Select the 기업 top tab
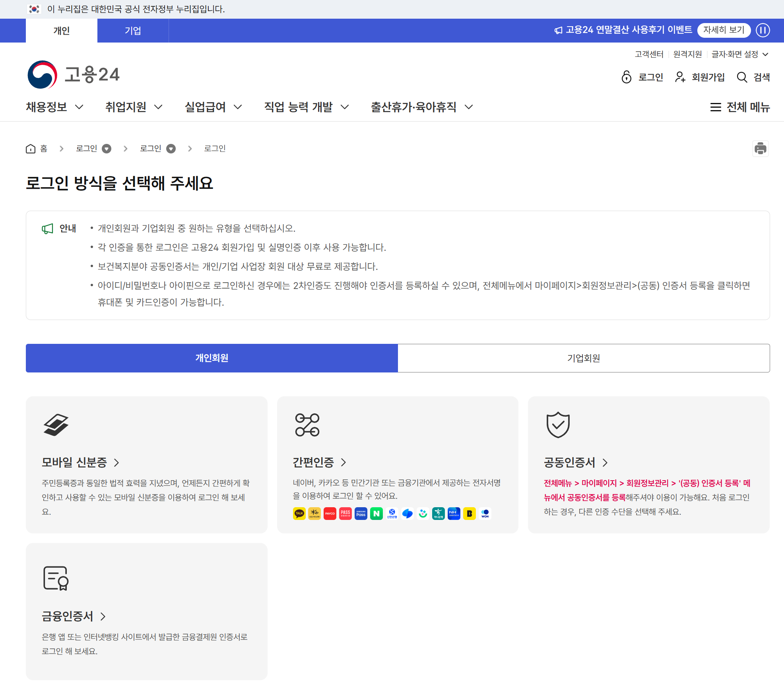The height and width of the screenshot is (700, 784). (133, 31)
